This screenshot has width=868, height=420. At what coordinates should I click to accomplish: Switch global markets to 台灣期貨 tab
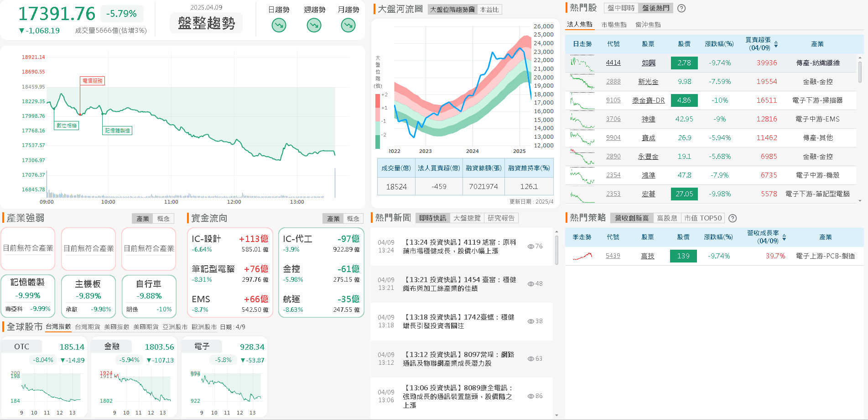click(x=88, y=327)
